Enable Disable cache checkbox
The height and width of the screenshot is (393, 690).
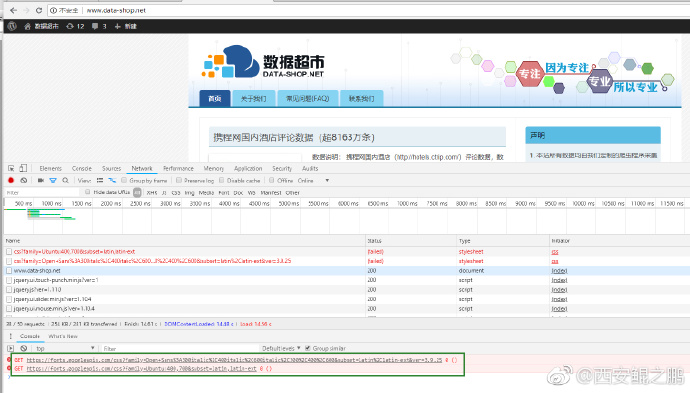[x=222, y=180]
